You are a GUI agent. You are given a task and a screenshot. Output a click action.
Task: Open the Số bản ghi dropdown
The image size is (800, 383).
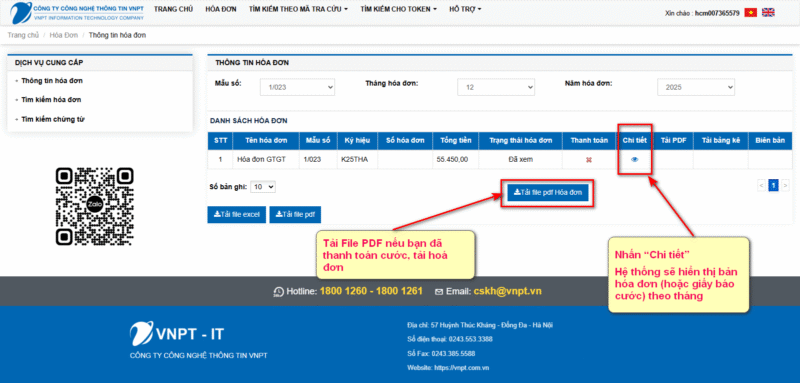pyautogui.click(x=263, y=187)
